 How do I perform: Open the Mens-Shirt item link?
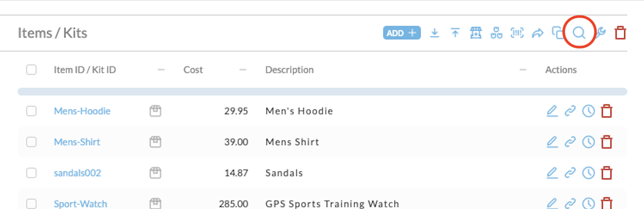pyautogui.click(x=77, y=142)
